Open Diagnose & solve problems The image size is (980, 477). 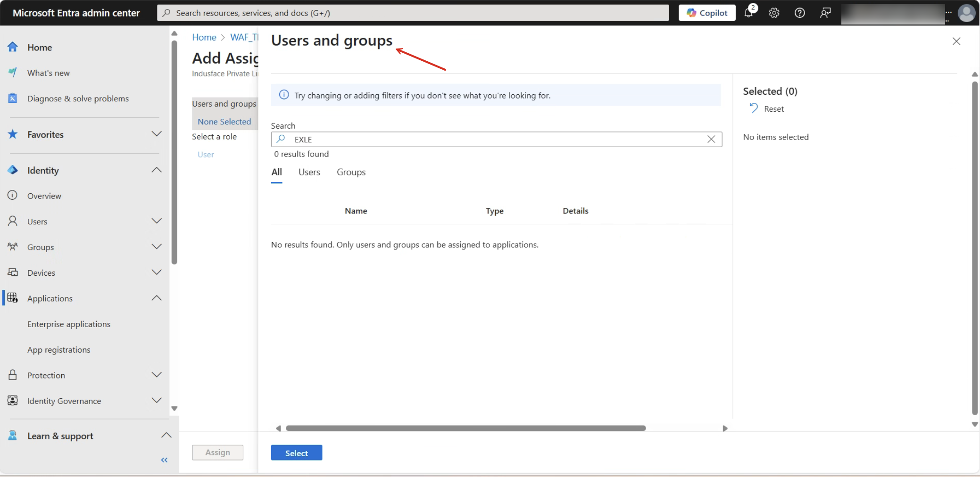(x=78, y=99)
